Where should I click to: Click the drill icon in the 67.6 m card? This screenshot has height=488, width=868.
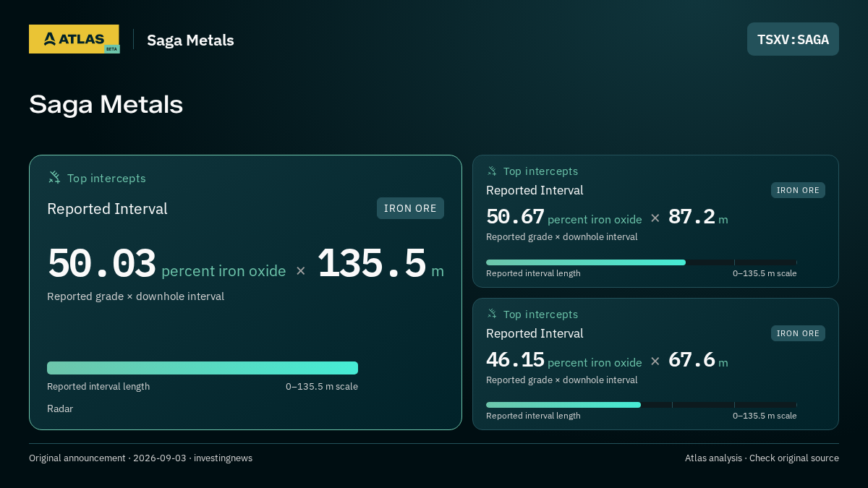point(492,314)
